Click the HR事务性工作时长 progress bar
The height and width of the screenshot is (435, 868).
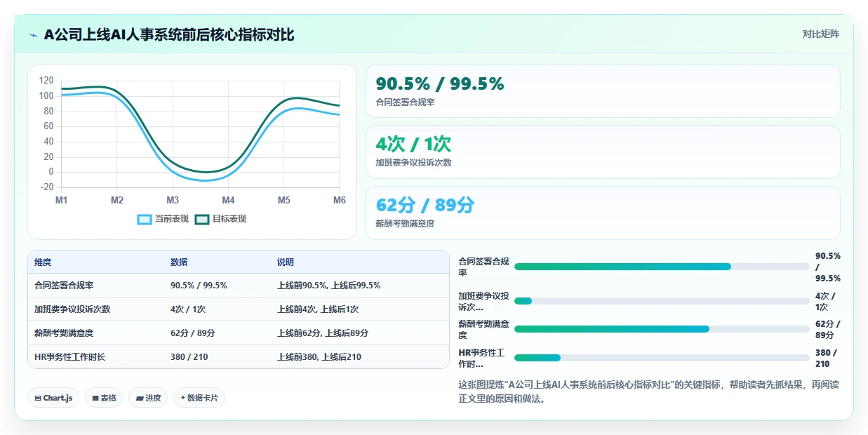(662, 358)
